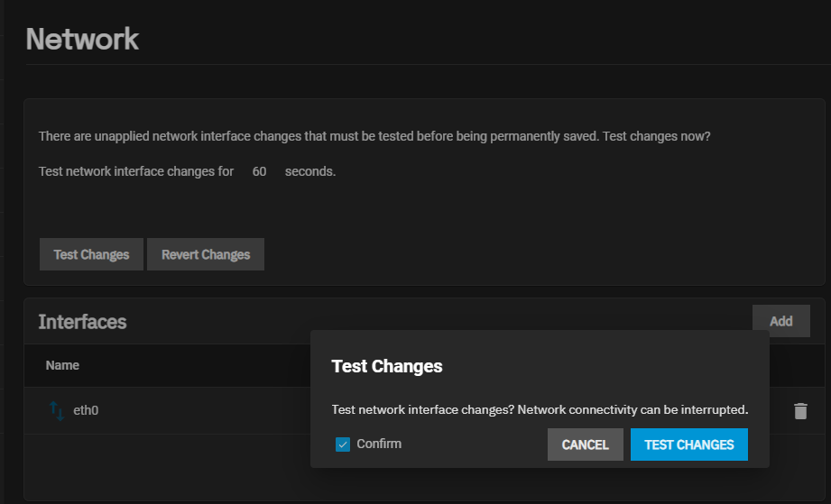Viewport: 831px width, 504px height.
Task: Click the eth0 up/down arrows link-state icon
Action: point(58,411)
